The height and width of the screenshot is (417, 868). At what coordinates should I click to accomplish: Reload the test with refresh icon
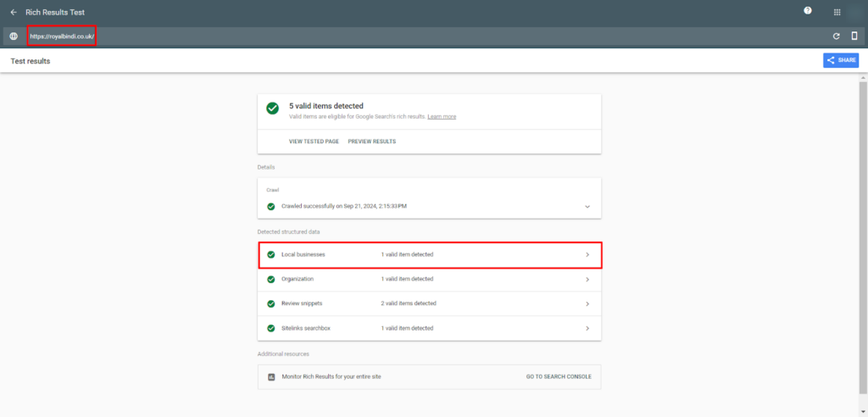(x=837, y=36)
